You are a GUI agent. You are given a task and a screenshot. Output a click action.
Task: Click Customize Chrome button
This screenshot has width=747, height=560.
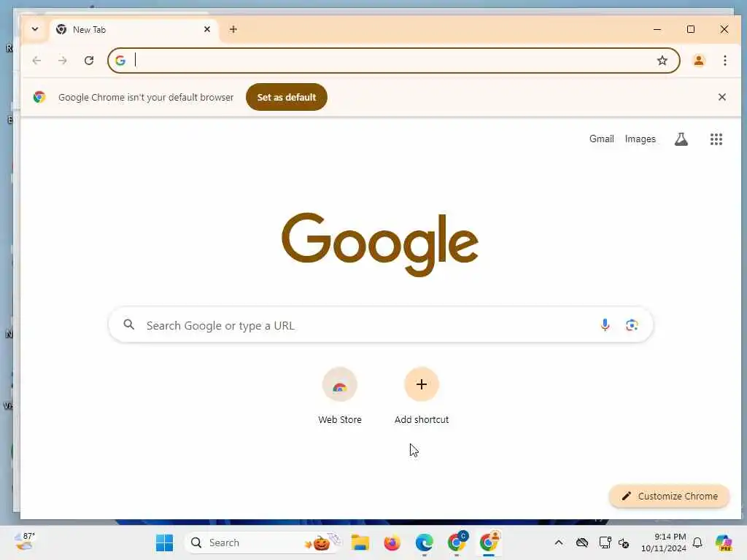[670, 496]
